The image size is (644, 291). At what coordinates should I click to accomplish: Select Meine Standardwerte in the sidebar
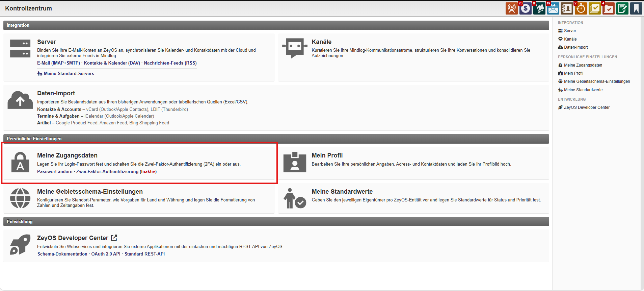pyautogui.click(x=583, y=90)
